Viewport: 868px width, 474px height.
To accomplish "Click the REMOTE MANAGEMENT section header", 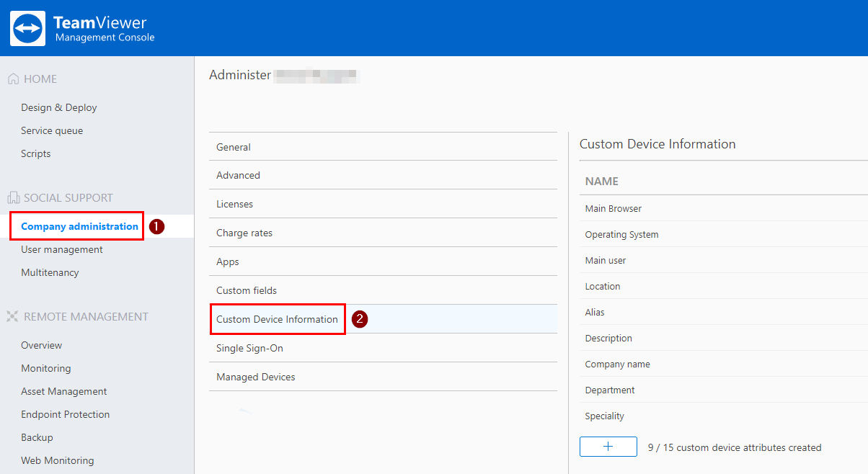I will click(86, 316).
